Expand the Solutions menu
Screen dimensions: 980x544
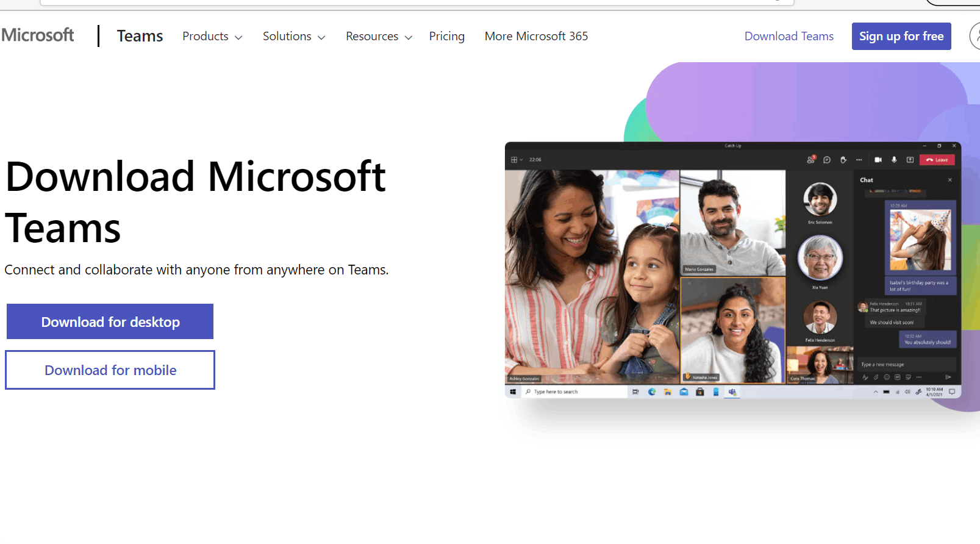[294, 36]
